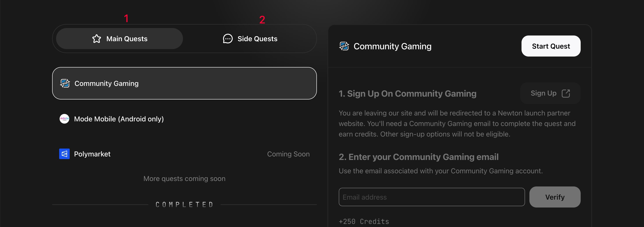
Task: Click the Mode Mobile round logo
Action: click(64, 119)
